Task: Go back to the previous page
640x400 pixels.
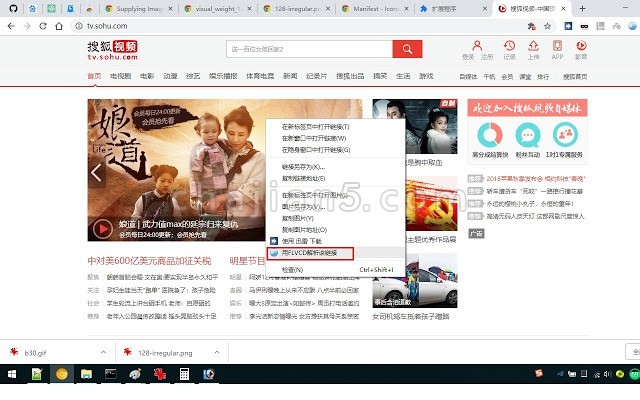Action: (x=11, y=26)
